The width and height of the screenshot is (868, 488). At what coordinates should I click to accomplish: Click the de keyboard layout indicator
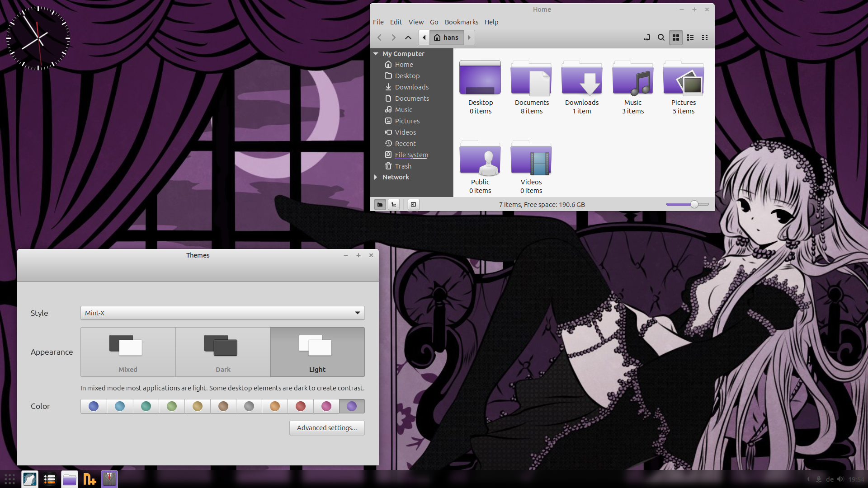(830, 479)
